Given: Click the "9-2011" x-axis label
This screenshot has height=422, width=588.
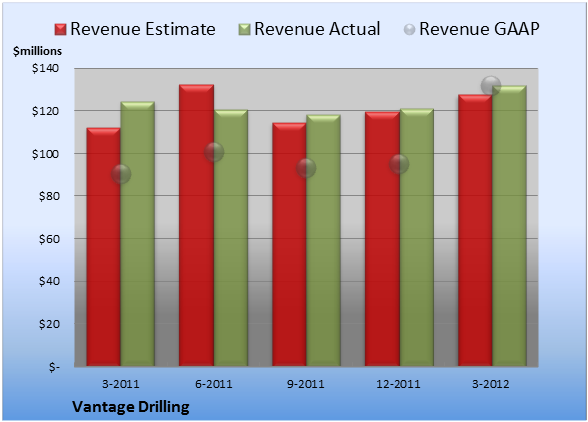Looking at the screenshot, I should coord(306,384).
